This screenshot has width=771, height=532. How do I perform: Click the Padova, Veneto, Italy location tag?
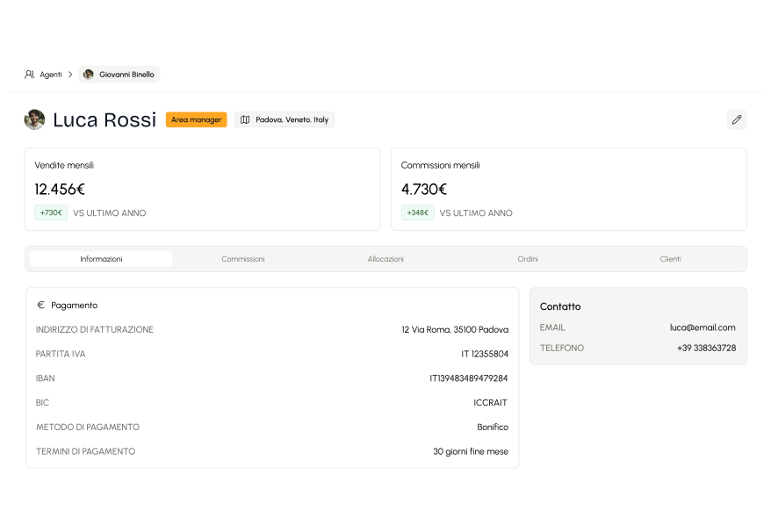pyautogui.click(x=285, y=119)
